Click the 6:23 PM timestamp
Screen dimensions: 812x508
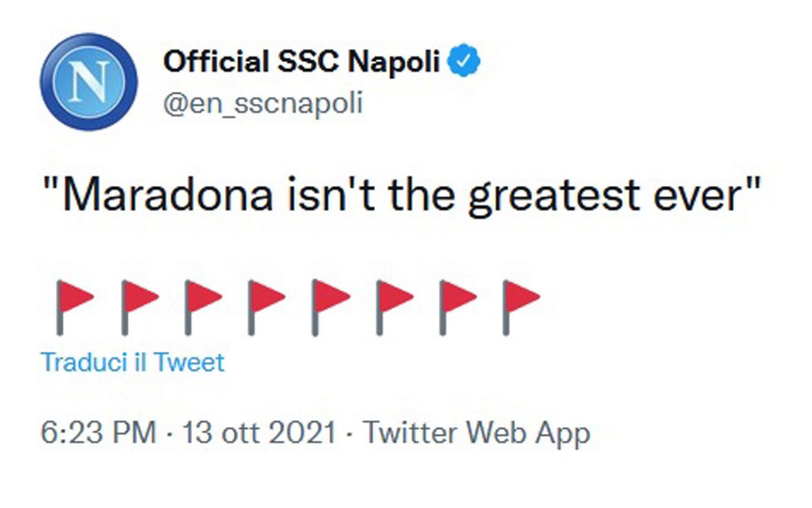click(98, 433)
